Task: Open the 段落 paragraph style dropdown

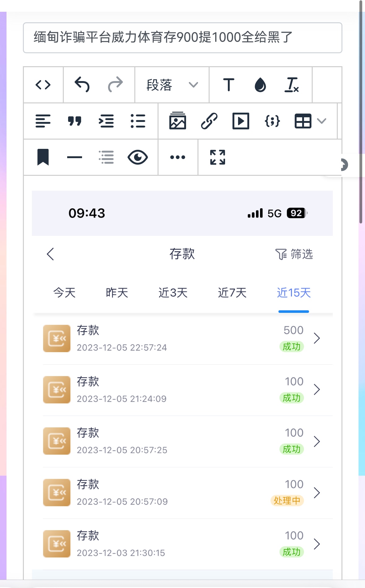Action: pyautogui.click(x=172, y=85)
